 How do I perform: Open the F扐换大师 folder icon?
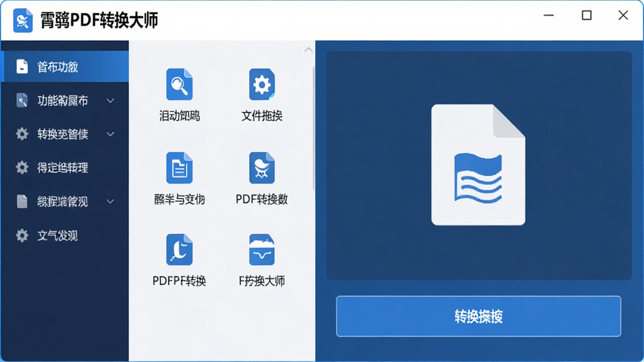tap(262, 250)
